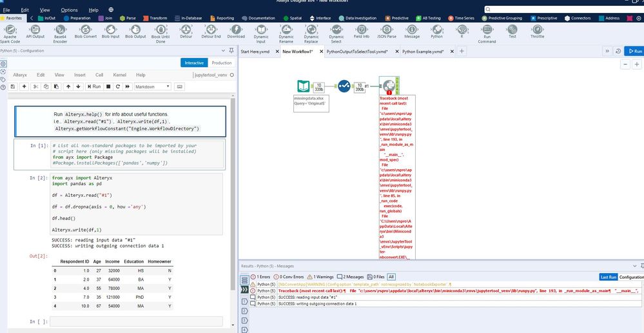Image resolution: width=644 pixels, height=333 pixels.
Task: Select the Blob Input tool
Action: pyautogui.click(x=110, y=32)
